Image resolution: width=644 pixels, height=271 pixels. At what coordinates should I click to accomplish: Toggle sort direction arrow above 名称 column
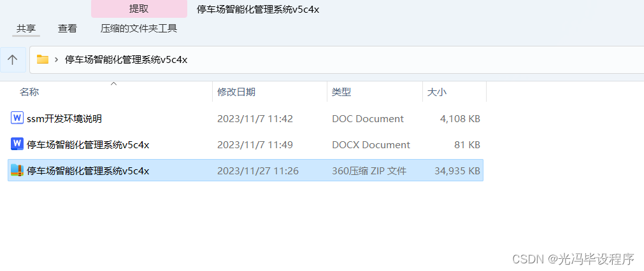tap(114, 83)
